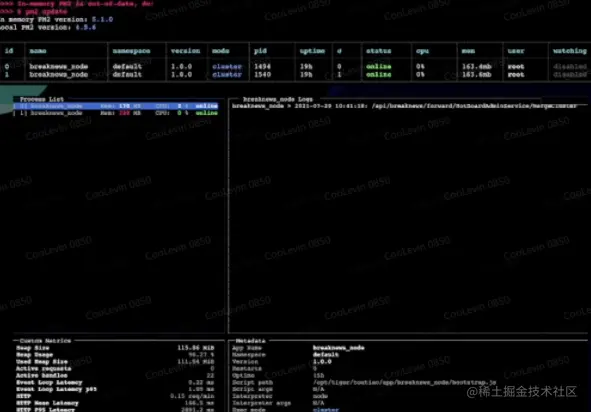Click the 'Heap Size' metric row
The height and width of the screenshot is (412, 591).
[x=115, y=348]
